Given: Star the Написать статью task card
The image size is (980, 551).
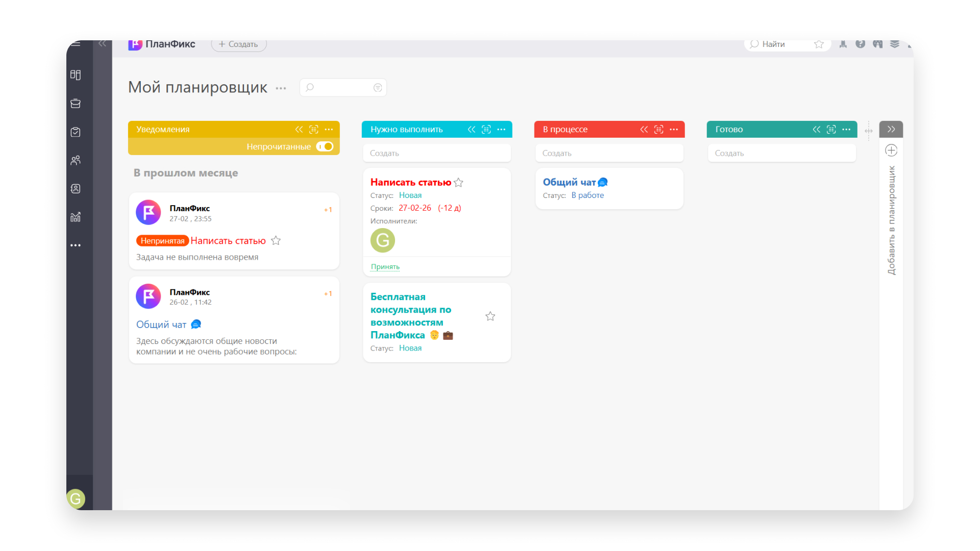Looking at the screenshot, I should (458, 183).
